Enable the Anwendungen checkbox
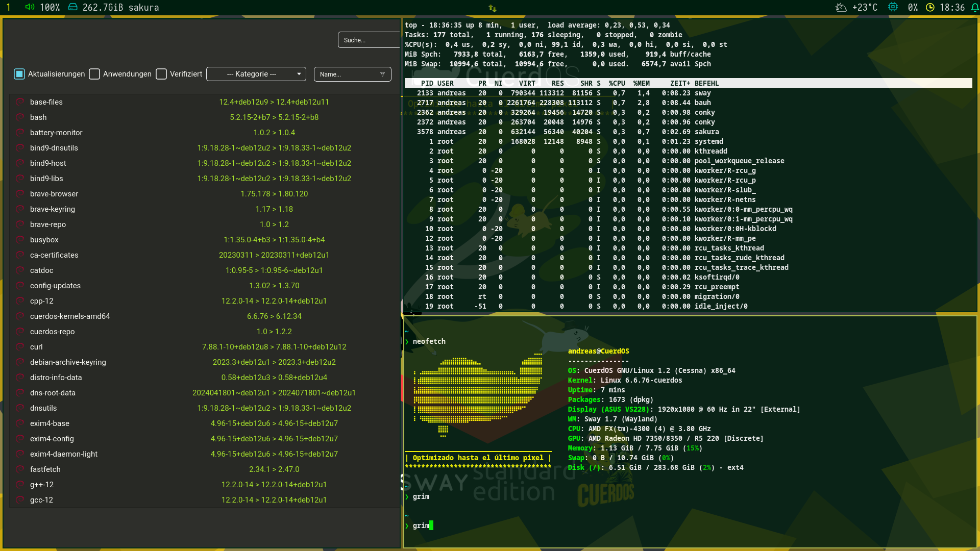The height and width of the screenshot is (551, 980). click(94, 74)
